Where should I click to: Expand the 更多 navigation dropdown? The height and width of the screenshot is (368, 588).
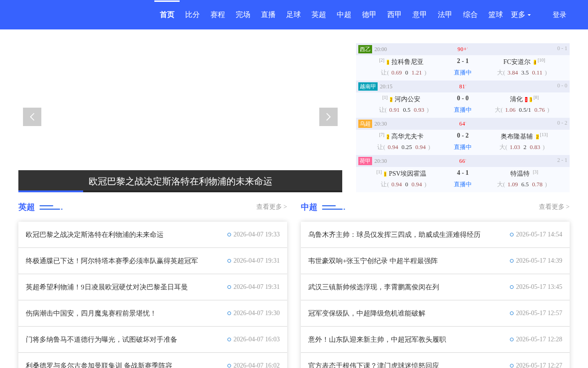[x=521, y=15]
